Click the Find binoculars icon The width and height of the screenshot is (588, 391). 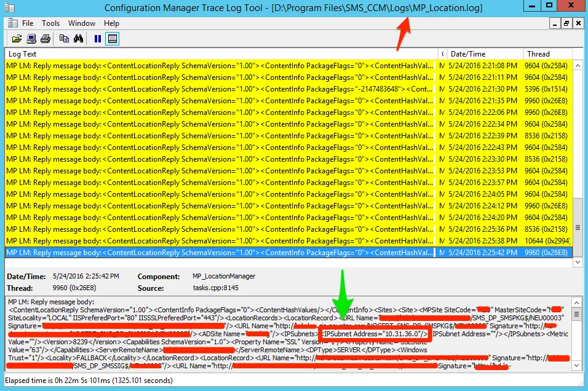point(78,39)
